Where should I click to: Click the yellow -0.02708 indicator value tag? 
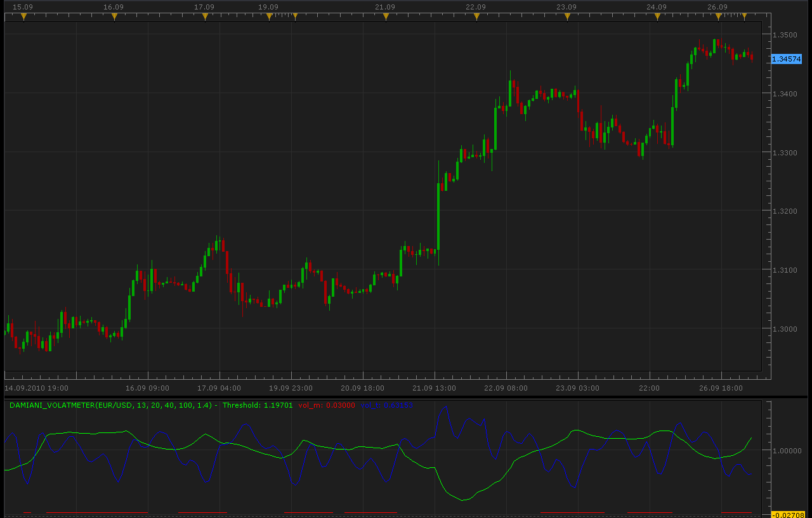[x=788, y=514]
